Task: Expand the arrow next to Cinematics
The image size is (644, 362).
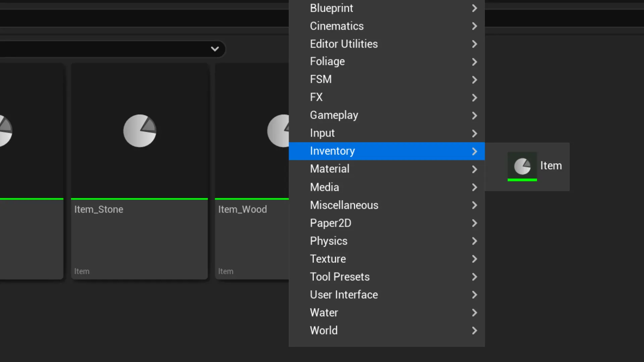Action: pos(474,26)
